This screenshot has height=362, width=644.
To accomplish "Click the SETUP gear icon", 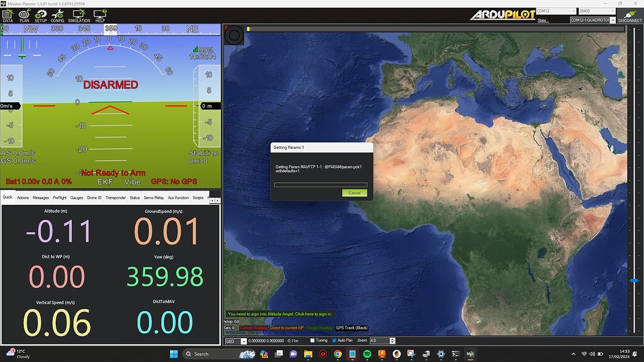I will click(x=41, y=16).
